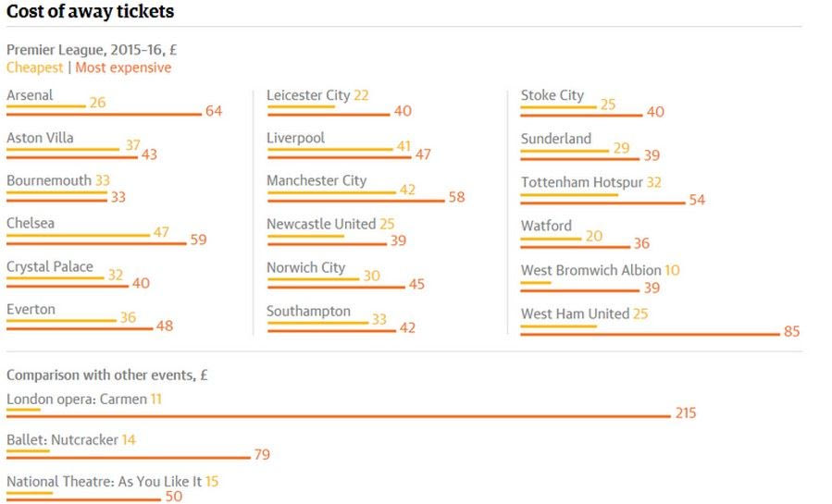Viewport: 832px width, 504px height.
Task: Click the London opera Carmen 215 bar
Action: (x=338, y=416)
